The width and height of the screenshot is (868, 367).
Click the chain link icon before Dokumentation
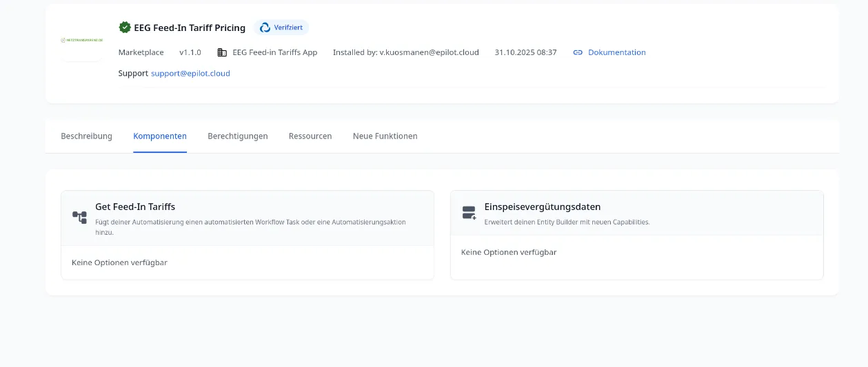point(578,52)
